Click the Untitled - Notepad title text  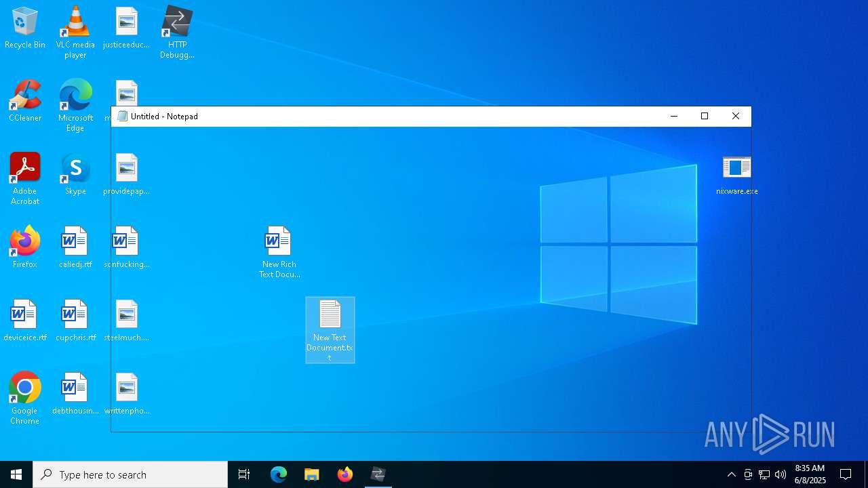point(164,117)
